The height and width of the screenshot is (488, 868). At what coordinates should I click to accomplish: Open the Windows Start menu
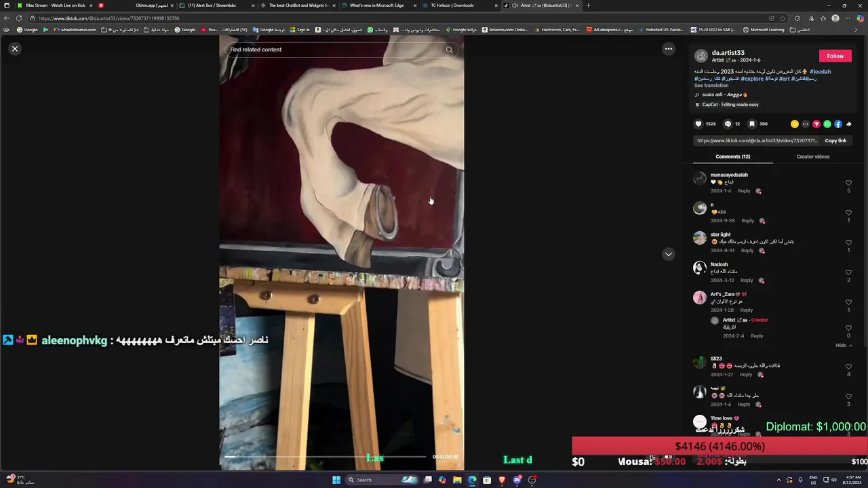pyautogui.click(x=336, y=480)
